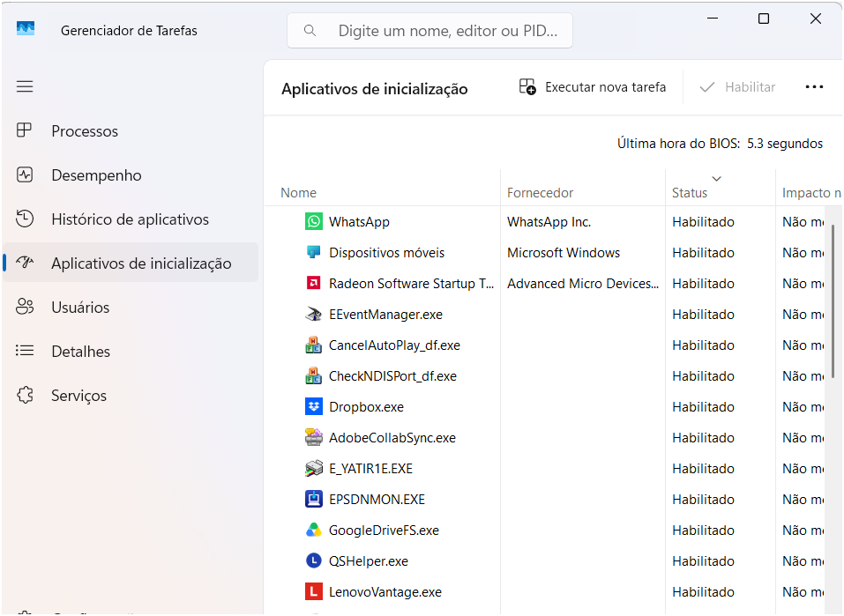Click the Histórico de aplicativos clock icon
844x616 pixels.
(x=25, y=219)
